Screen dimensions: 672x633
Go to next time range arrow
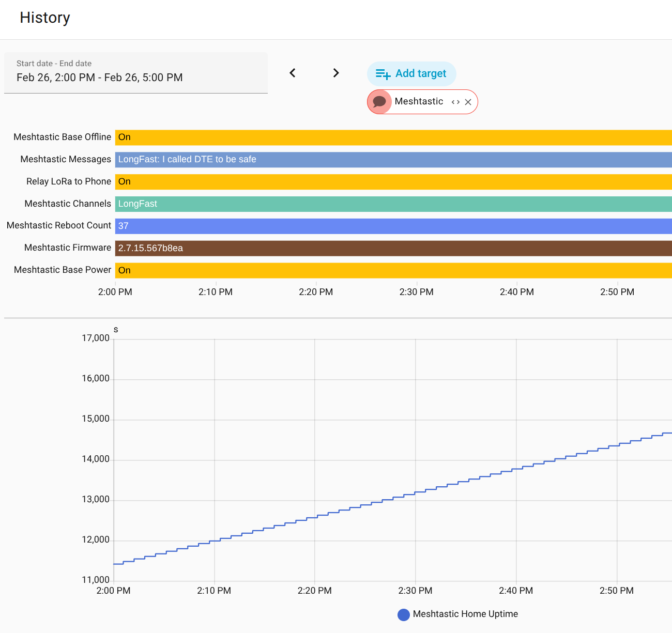(x=336, y=73)
